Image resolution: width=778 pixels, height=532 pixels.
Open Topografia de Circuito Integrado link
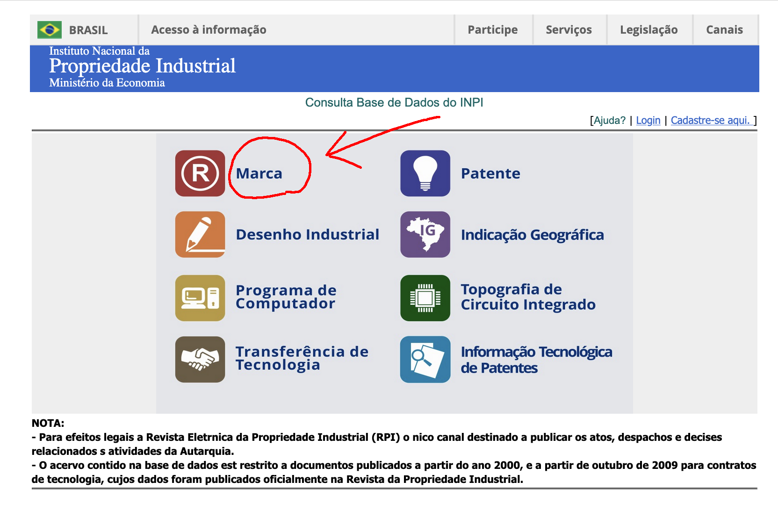(528, 297)
